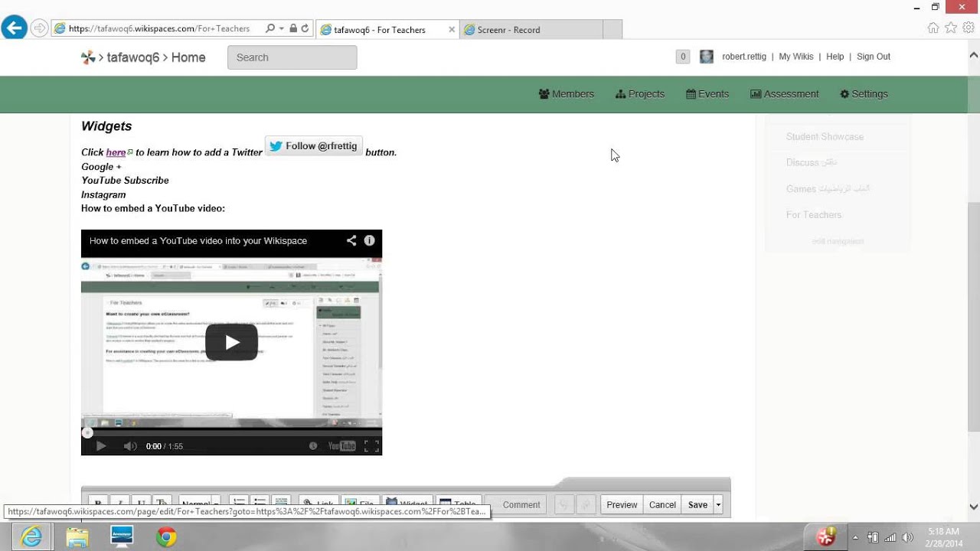
Task: Open video on YouTube via logo
Action: click(341, 446)
